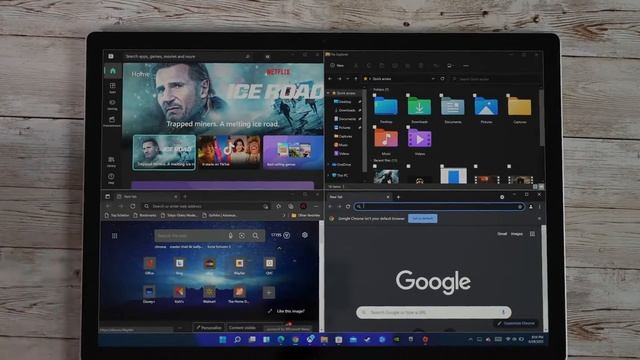
Task: Add a site with the plus tile in Edge
Action: click(269, 292)
